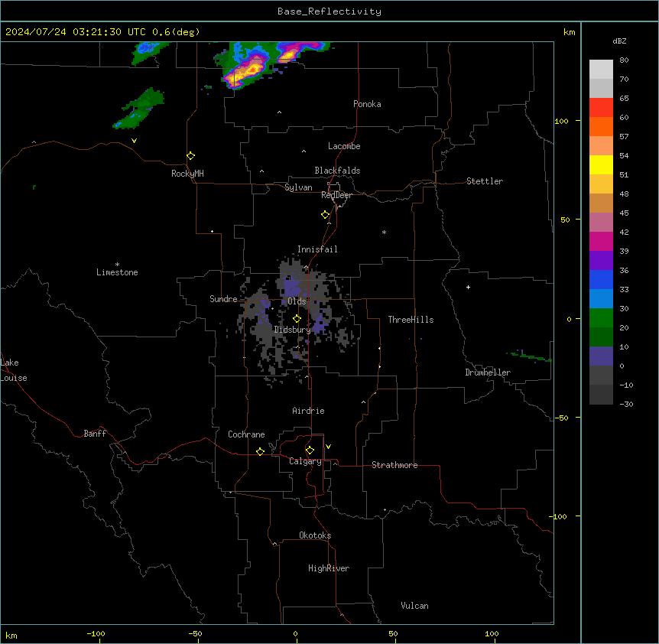This screenshot has width=659, height=644.
Task: Click the yellow V marker east of Calgary
Action: pyautogui.click(x=328, y=447)
